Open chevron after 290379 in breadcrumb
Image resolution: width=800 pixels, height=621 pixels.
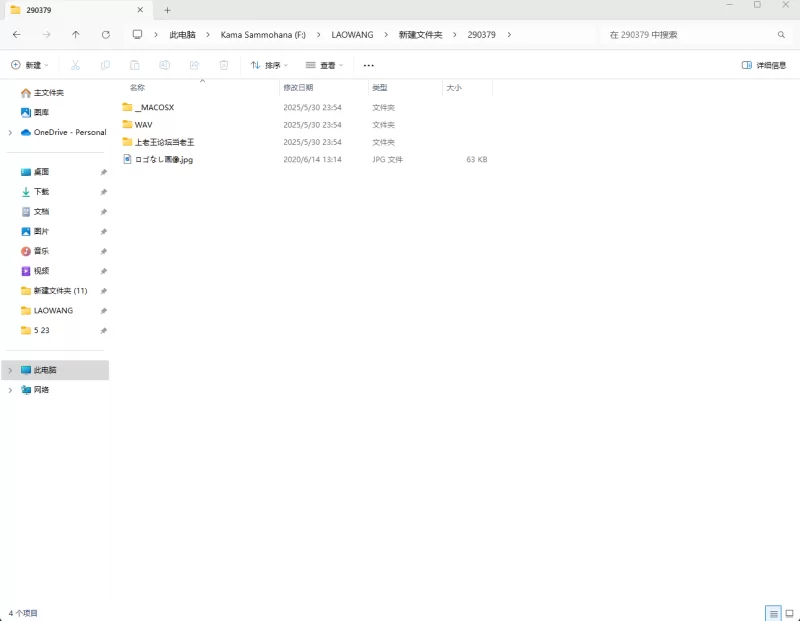pos(509,35)
